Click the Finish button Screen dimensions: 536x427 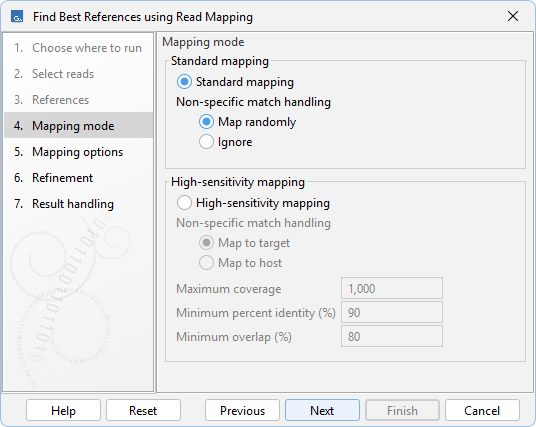click(402, 410)
